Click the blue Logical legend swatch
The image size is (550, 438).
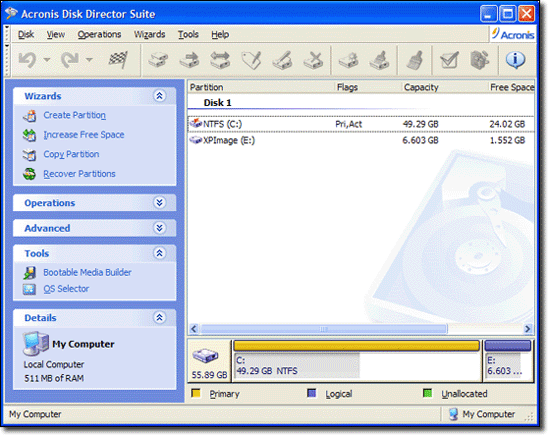(x=311, y=393)
